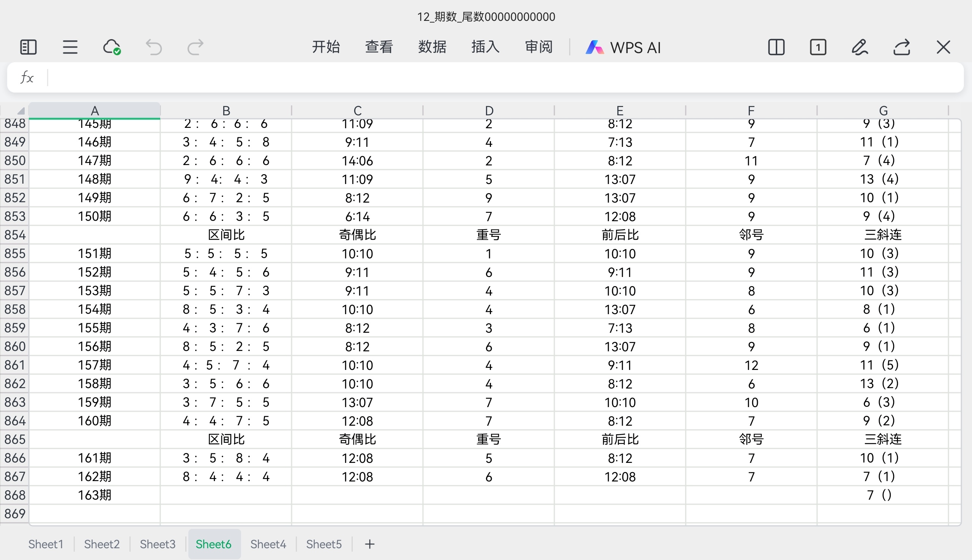Screen dimensions: 972x560
Task: Click the pencil edit icon
Action: click(x=859, y=47)
